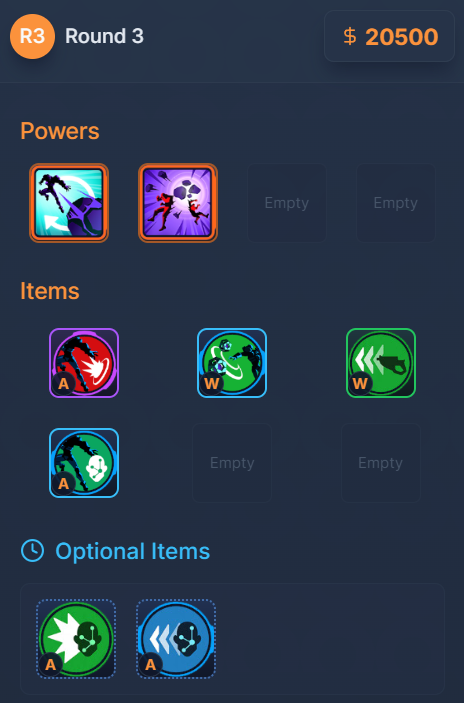The image size is (464, 703).
Task: Click the $20500 cash display
Action: [389, 36]
